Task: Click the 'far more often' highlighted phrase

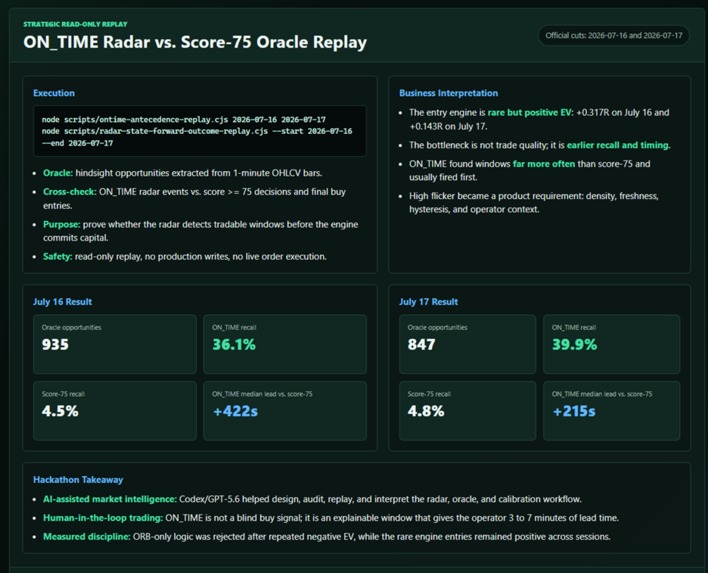Action: [x=544, y=164]
